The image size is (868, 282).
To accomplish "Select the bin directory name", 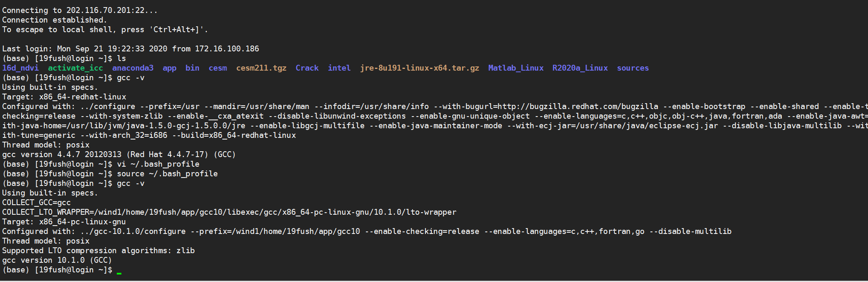I will point(192,68).
